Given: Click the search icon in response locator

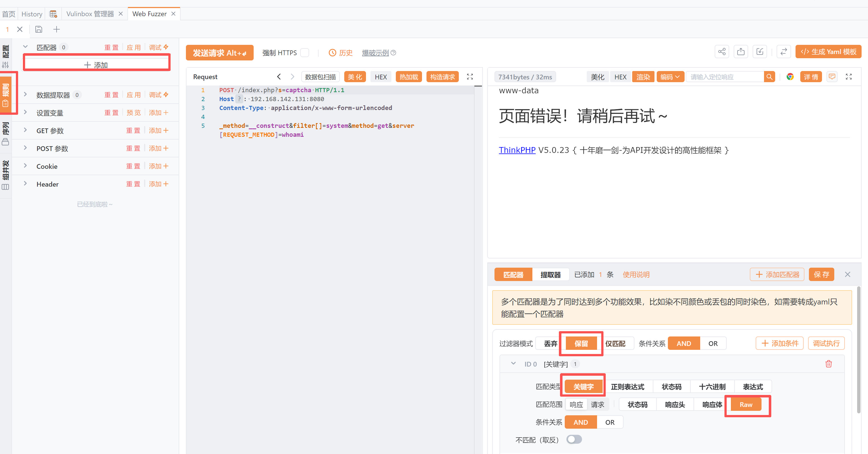Looking at the screenshot, I should [x=769, y=77].
